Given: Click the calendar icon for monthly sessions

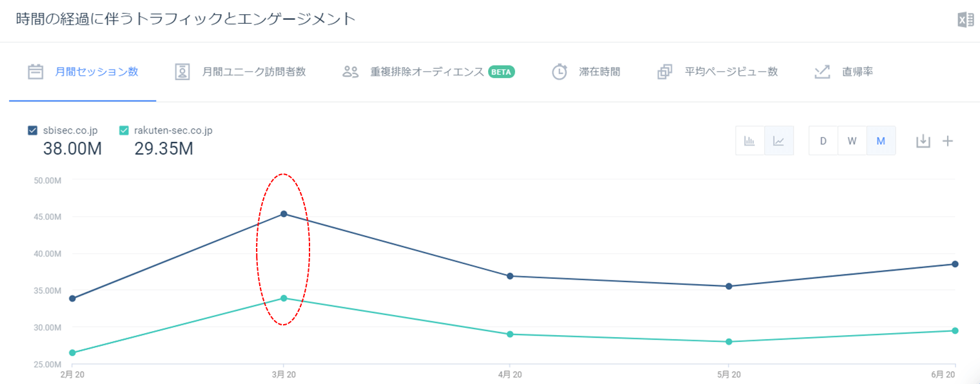Looking at the screenshot, I should 35,72.
